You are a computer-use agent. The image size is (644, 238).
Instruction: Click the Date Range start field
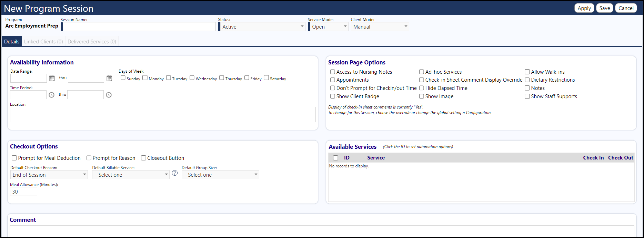pos(29,78)
